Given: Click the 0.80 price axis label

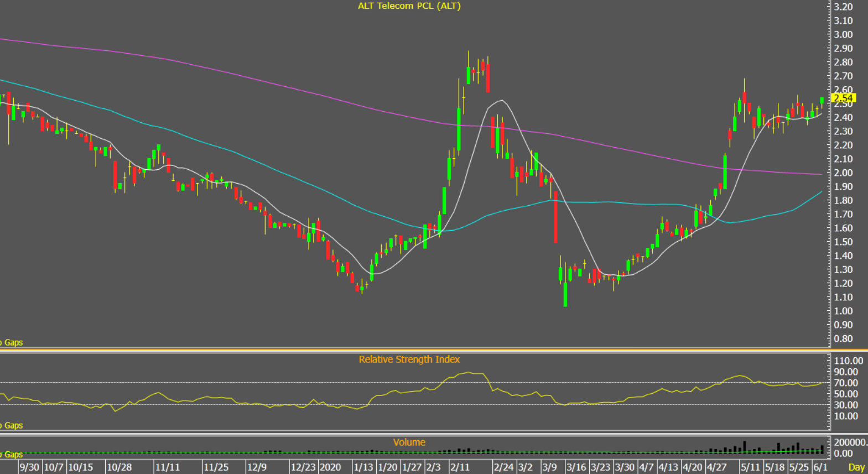Looking at the screenshot, I should pyautogui.click(x=844, y=338).
